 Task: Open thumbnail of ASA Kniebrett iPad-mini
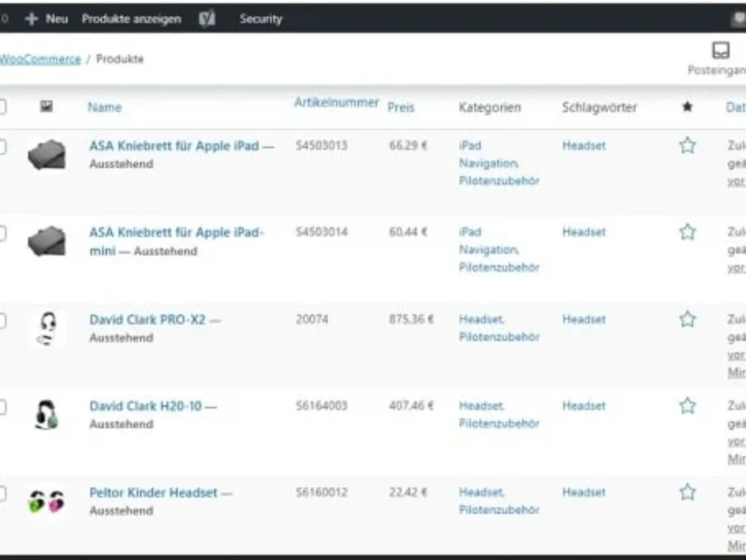pyautogui.click(x=46, y=241)
